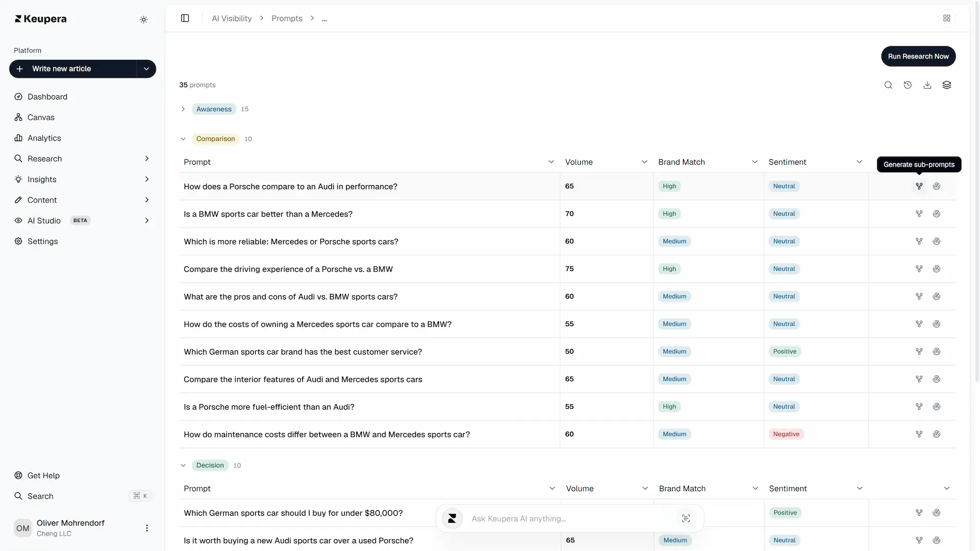Viewport: 980px width, 551px height.
Task: Open Sentiment column chevron in Decision table
Action: [x=860, y=488]
